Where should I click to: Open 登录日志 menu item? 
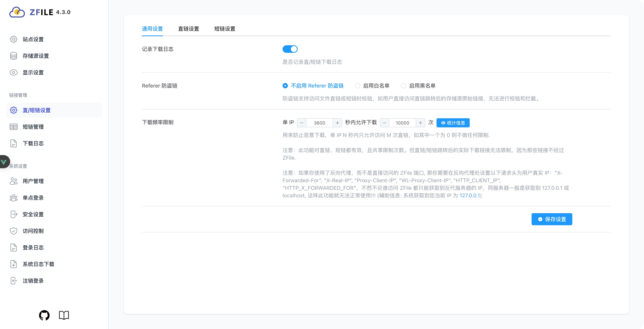54,248
